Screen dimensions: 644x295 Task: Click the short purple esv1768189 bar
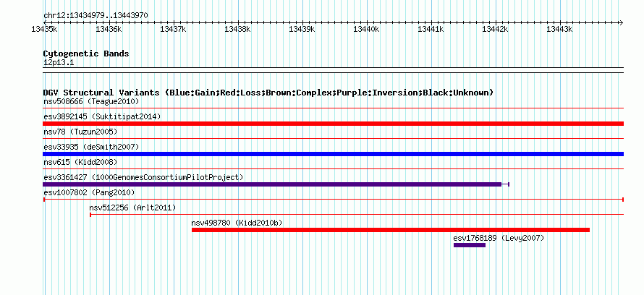click(470, 245)
